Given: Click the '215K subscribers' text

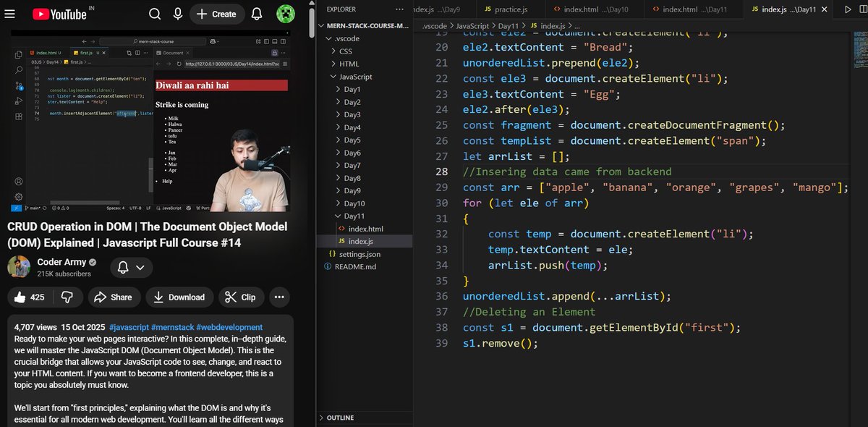Looking at the screenshot, I should click(64, 274).
